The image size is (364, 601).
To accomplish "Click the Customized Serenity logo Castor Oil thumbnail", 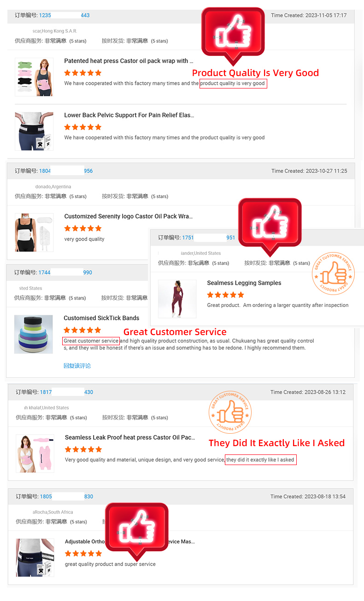I will (x=34, y=232).
